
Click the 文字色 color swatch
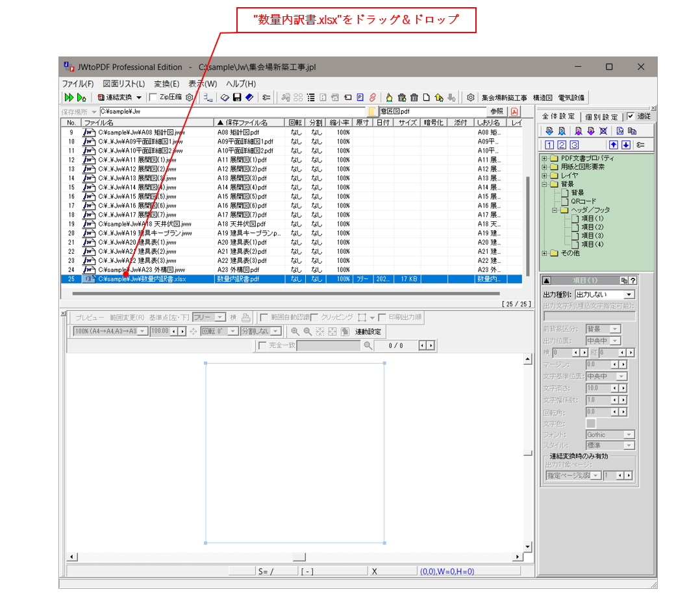(x=591, y=423)
